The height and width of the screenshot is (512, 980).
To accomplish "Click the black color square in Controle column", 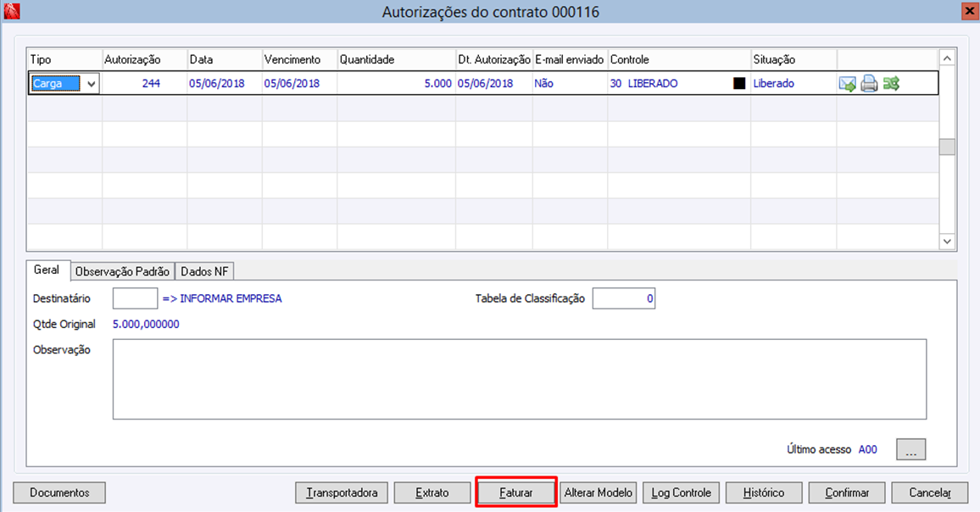I will coord(738,83).
